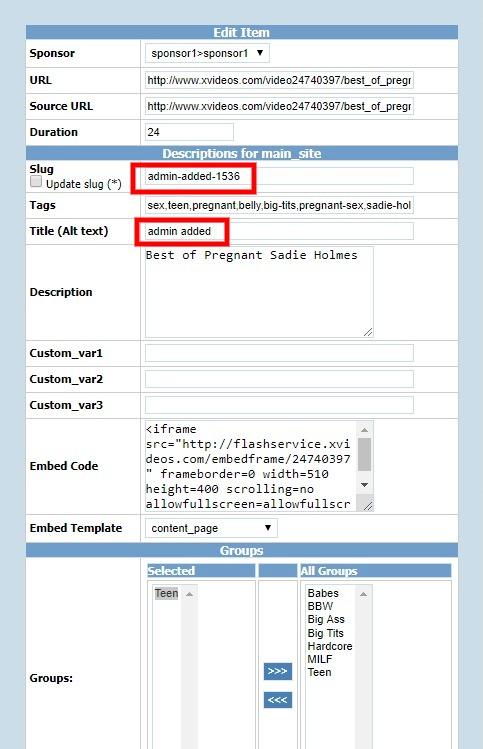Viewport: 483px width, 749px height.
Task: Click the Custom_var2 input field
Action: (x=279, y=379)
